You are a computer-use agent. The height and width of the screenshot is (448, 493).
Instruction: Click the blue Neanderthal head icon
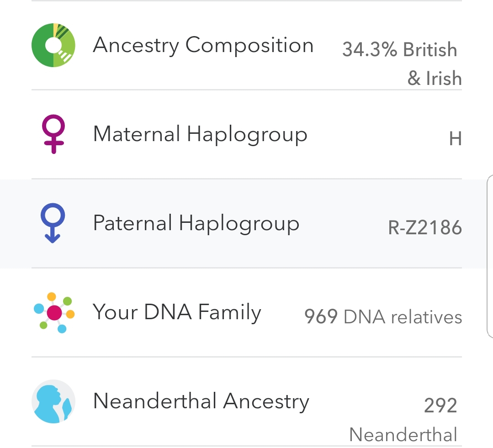click(x=53, y=401)
